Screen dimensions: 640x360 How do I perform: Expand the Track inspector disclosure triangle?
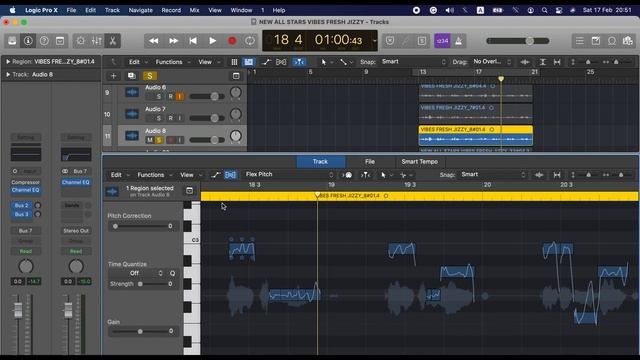[8, 75]
